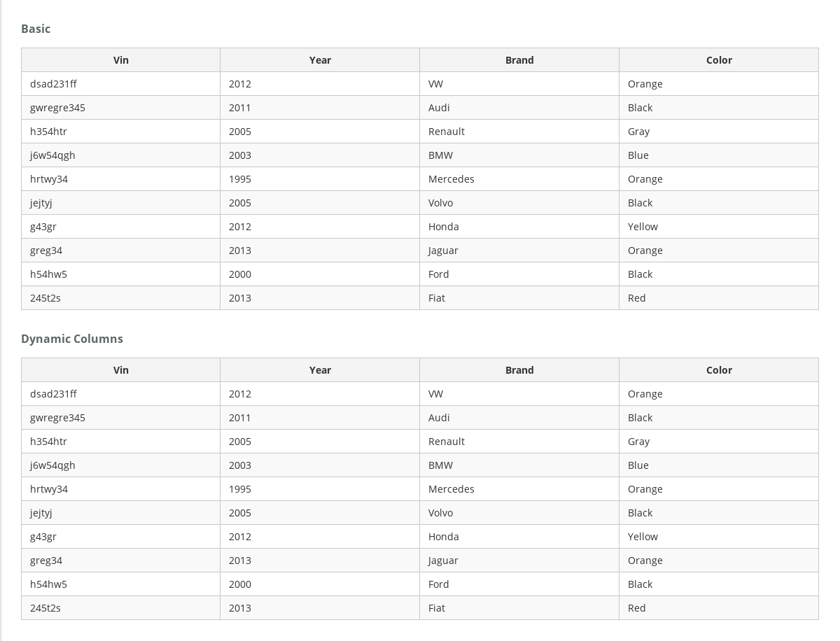Click the Color header in Dynamic Columns table

pyautogui.click(x=719, y=369)
